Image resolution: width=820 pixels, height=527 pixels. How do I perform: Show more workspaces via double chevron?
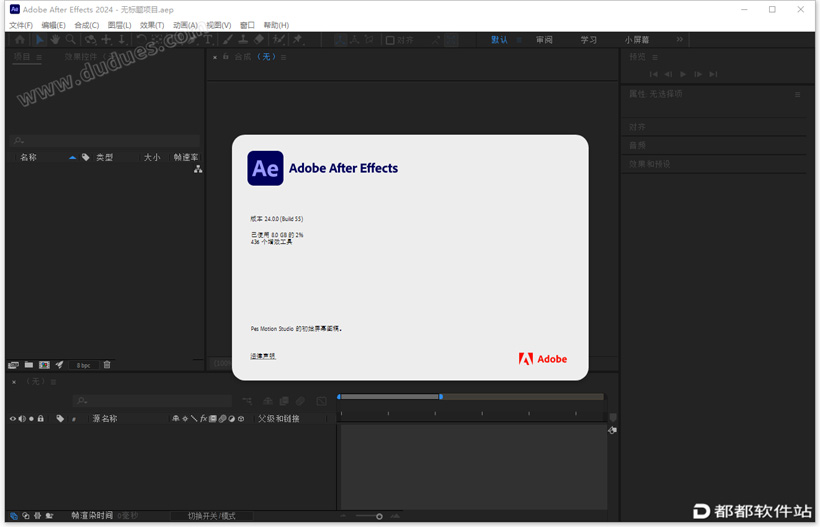coord(679,40)
